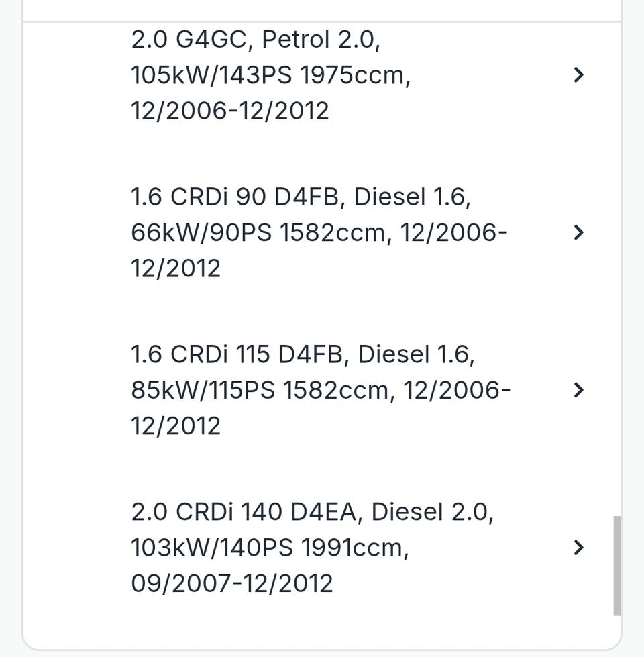This screenshot has height=657, width=644.
Task: Select the '66kW/90PS 1582ccm' line
Action: (262, 233)
